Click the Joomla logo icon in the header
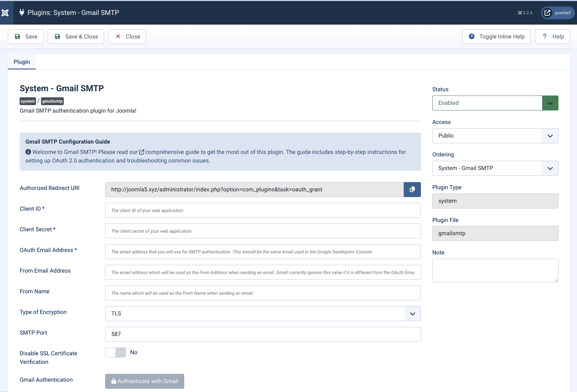This screenshot has height=392, width=577. tap(5, 13)
